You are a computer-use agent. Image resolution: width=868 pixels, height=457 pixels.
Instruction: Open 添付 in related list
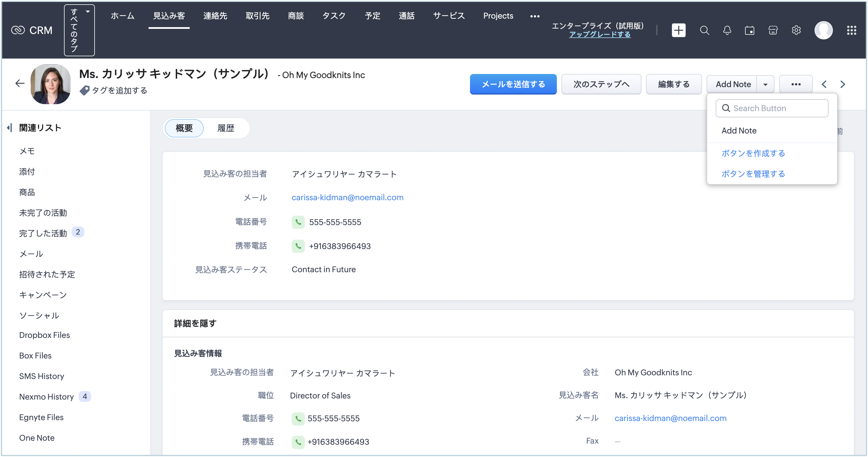[x=27, y=172]
